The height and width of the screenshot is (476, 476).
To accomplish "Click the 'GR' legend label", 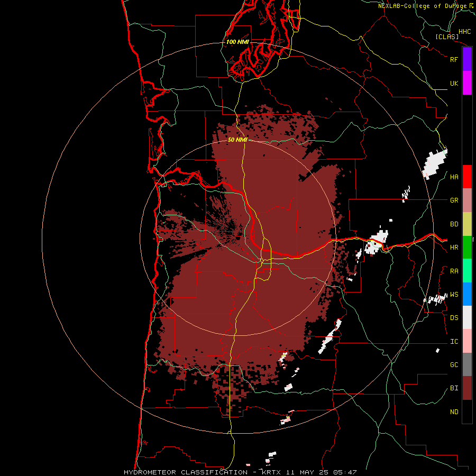I will pyautogui.click(x=454, y=200).
